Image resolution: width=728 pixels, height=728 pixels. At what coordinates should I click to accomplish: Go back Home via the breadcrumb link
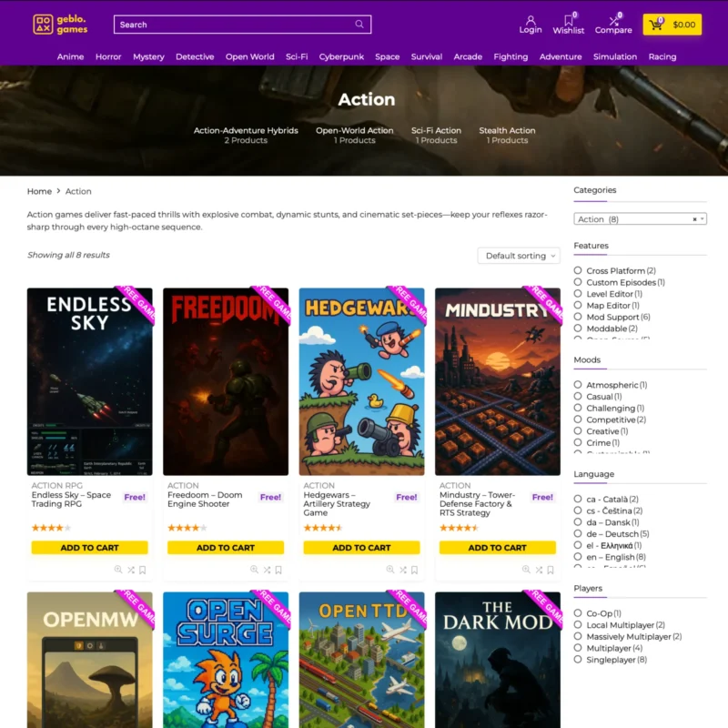pos(39,191)
